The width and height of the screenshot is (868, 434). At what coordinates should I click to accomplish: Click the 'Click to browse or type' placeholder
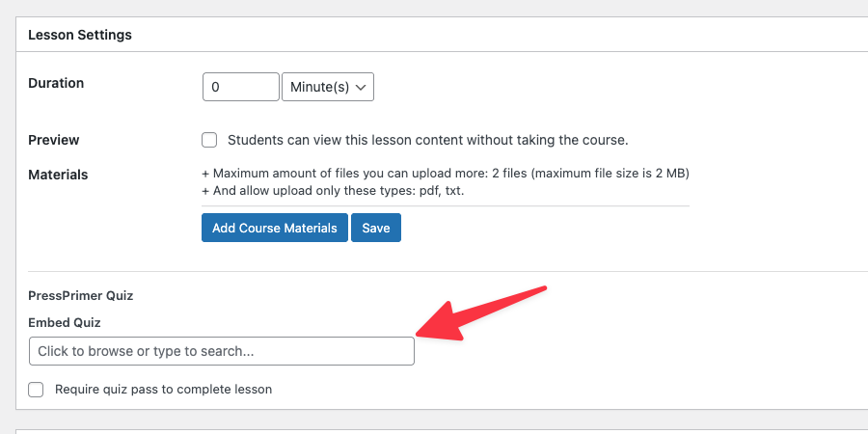(146, 351)
